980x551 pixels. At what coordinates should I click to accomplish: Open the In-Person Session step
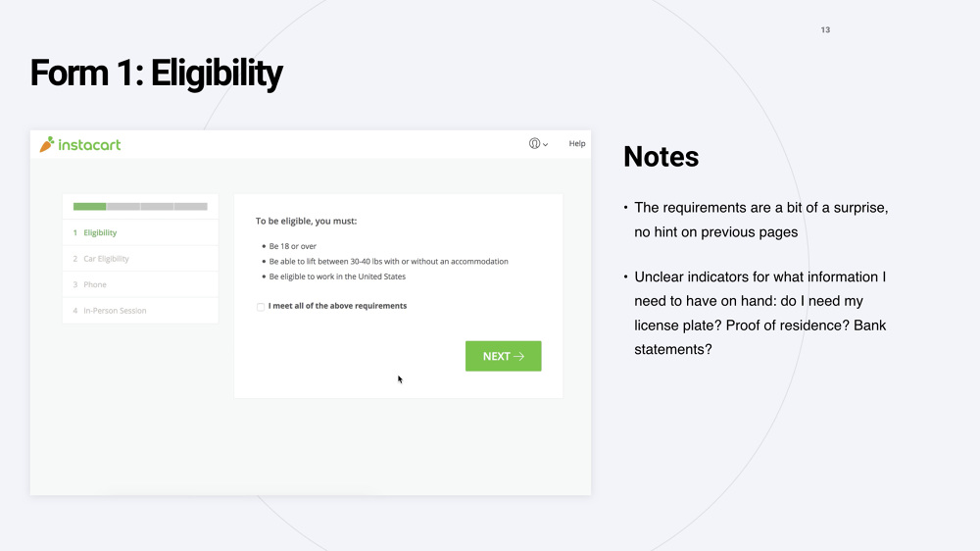click(x=140, y=310)
